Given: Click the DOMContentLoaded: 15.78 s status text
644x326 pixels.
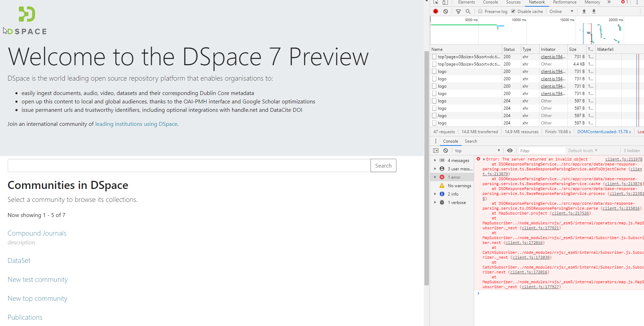Looking at the screenshot, I should tap(604, 132).
